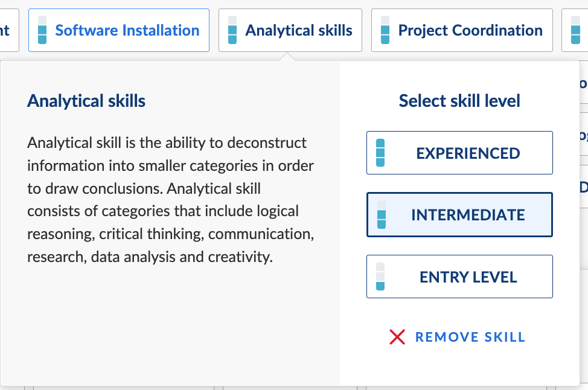This screenshot has height=390, width=588.
Task: Click the level bar icon in Project Coordination
Action: coord(385,30)
